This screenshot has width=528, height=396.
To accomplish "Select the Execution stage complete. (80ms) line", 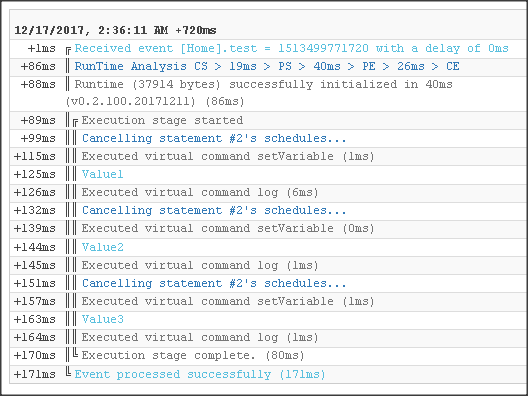I will [x=193, y=355].
